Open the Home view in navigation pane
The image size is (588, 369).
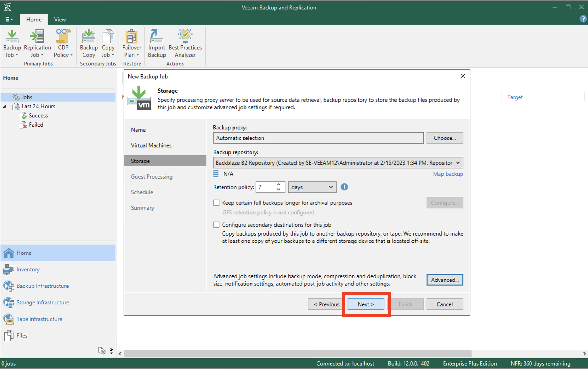pos(58,253)
